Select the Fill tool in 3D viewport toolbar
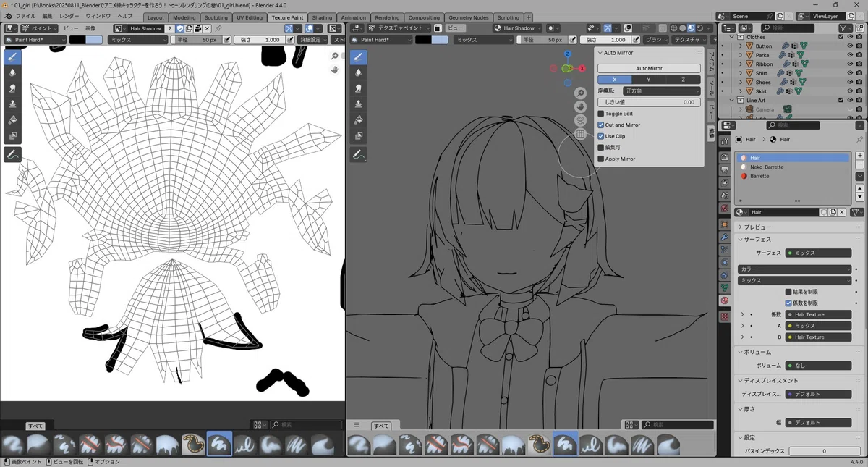868x467 pixels. tap(358, 120)
